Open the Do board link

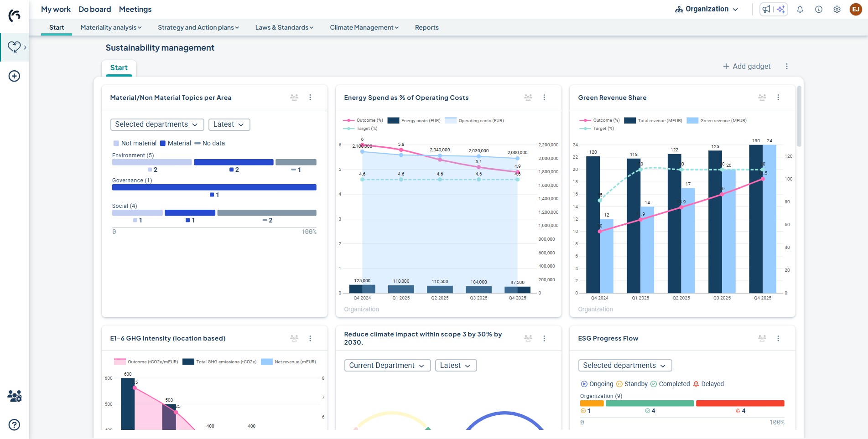[95, 10]
